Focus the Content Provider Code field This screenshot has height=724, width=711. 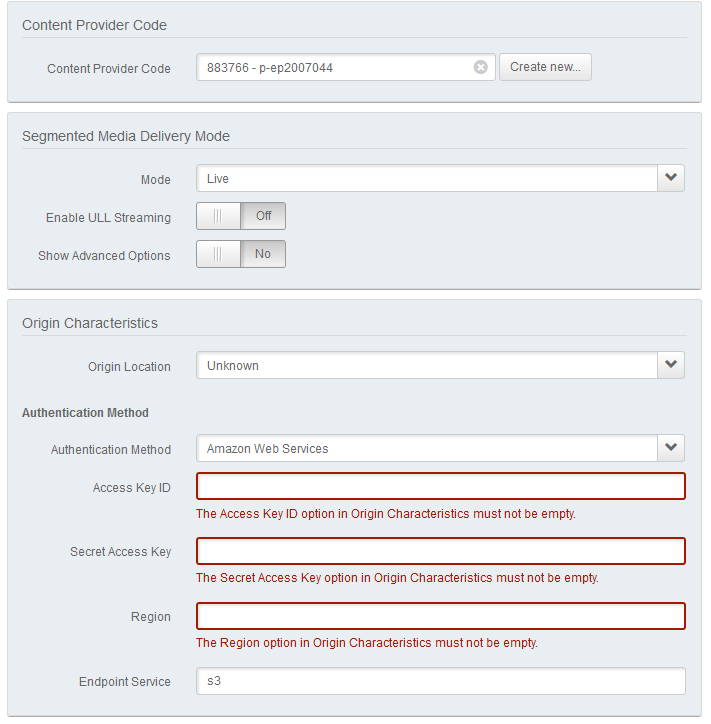coord(335,67)
